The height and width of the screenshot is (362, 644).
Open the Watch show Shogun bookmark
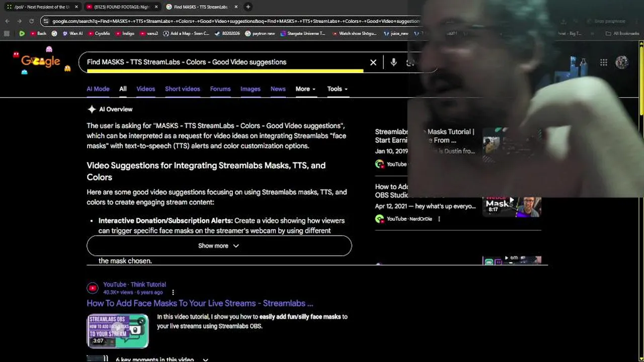354,34
